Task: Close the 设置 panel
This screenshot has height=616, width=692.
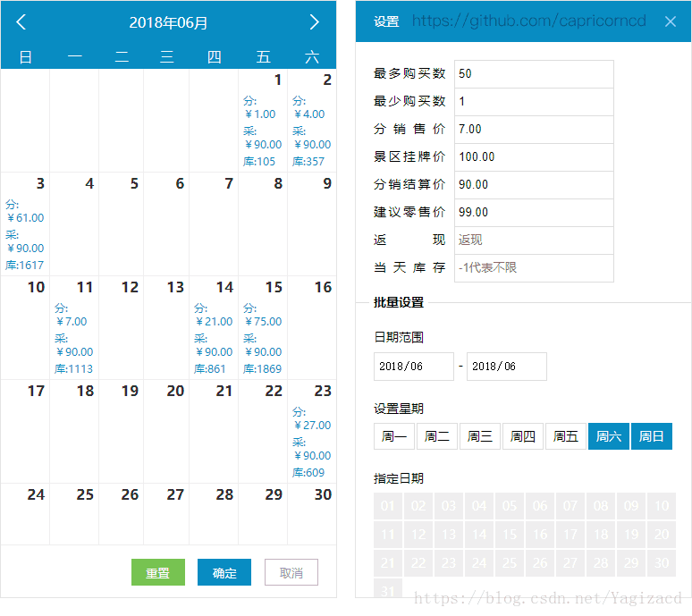Action: (670, 21)
